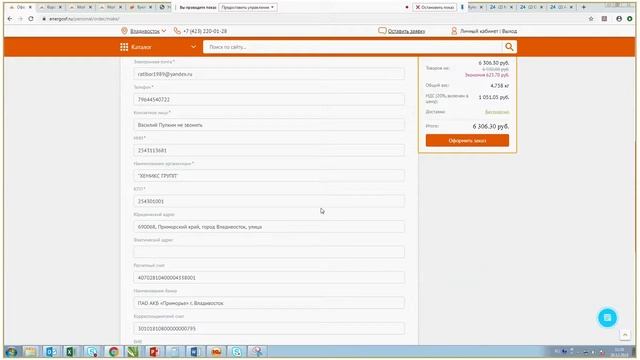Click the ИНН field with 2543113681

point(269,150)
